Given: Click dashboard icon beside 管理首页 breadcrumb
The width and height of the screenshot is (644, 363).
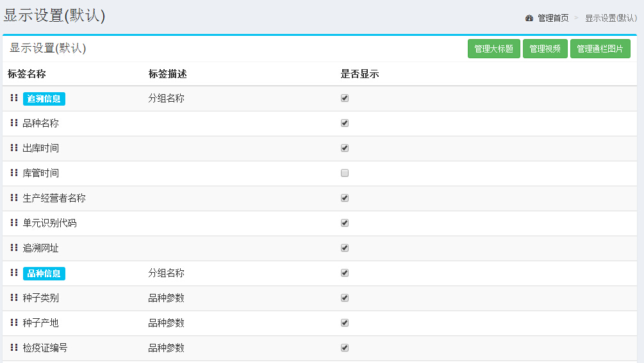Looking at the screenshot, I should (529, 18).
